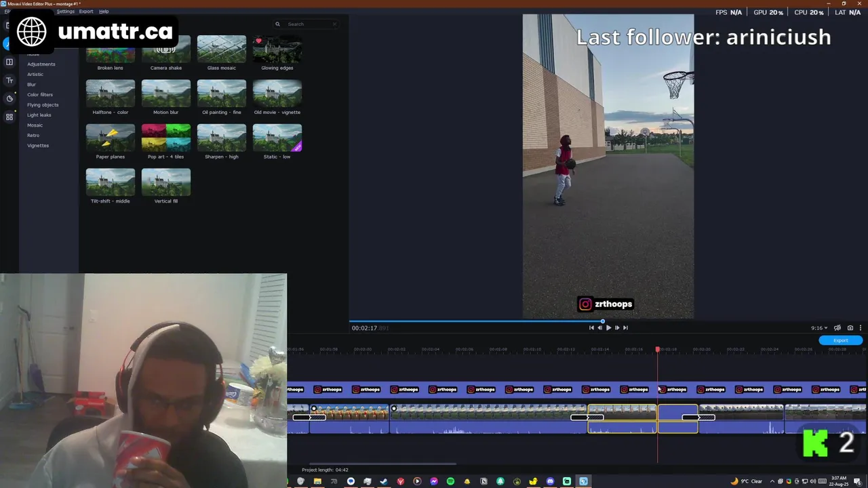Select the Sharpen - high filter thumbnail
Screen dimensions: 868x488
pos(222,138)
